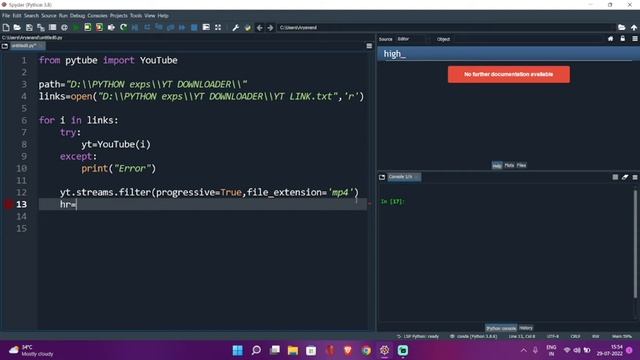Select the Console 1/A tab
Image resolution: width=640 pixels, height=360 pixels.
(x=403, y=177)
